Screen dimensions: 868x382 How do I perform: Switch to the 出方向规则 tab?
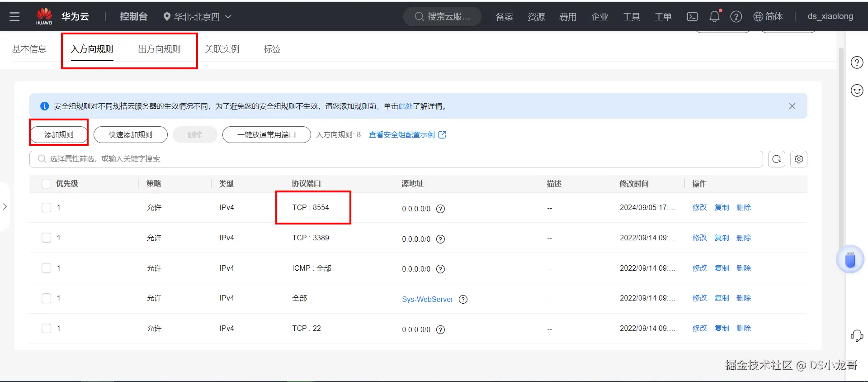coord(159,49)
